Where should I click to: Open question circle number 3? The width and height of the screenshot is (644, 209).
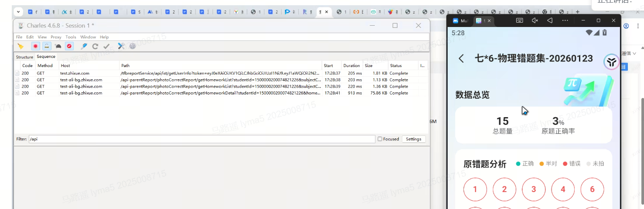click(534, 189)
